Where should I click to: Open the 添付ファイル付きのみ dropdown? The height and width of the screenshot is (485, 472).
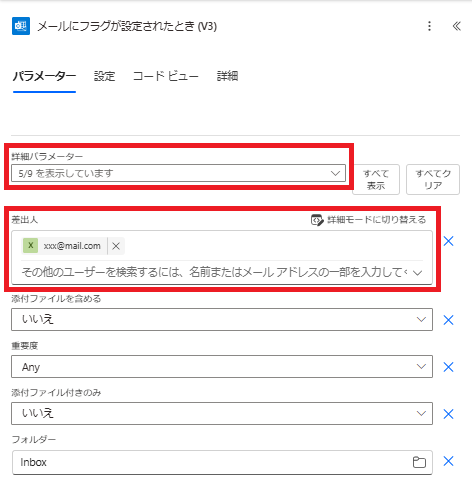coord(222,413)
